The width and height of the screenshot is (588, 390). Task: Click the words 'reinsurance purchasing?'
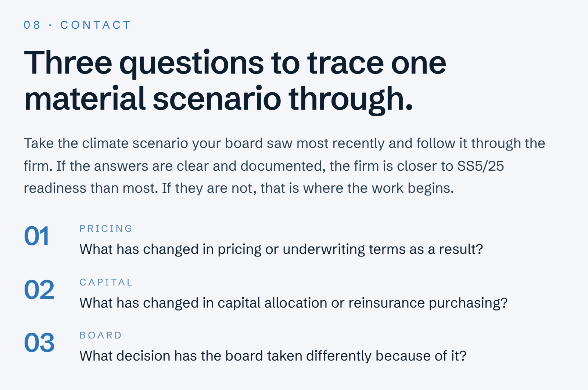click(x=428, y=303)
